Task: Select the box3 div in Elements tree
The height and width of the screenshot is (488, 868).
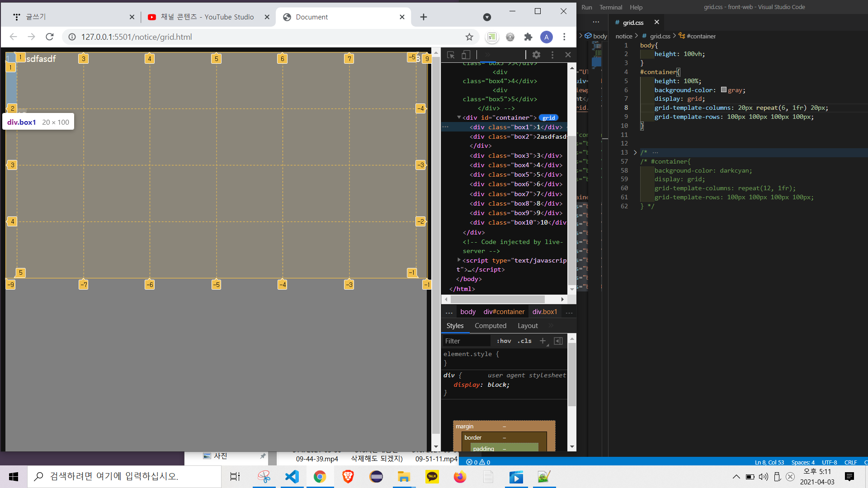Action: pos(516,155)
